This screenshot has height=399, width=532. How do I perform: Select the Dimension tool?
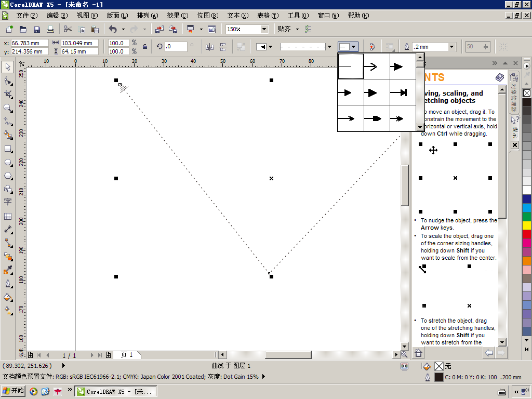[8, 230]
